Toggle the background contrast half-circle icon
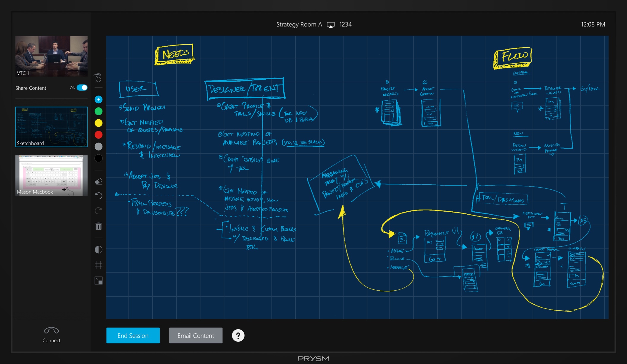The image size is (627, 364). (x=98, y=250)
